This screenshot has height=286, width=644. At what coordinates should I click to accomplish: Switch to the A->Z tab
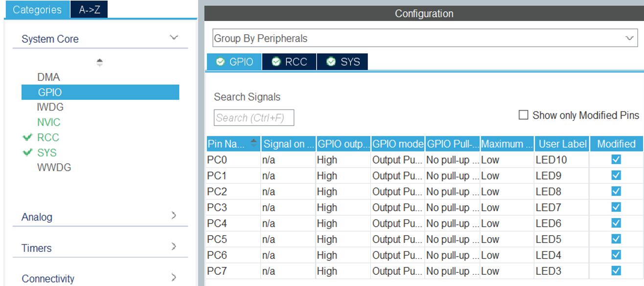point(90,10)
